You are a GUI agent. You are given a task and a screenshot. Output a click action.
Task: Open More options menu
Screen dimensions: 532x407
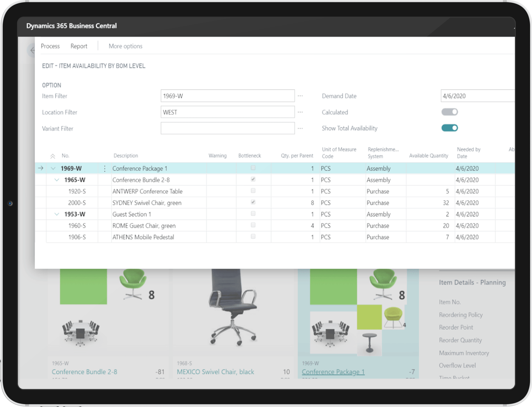coord(125,46)
